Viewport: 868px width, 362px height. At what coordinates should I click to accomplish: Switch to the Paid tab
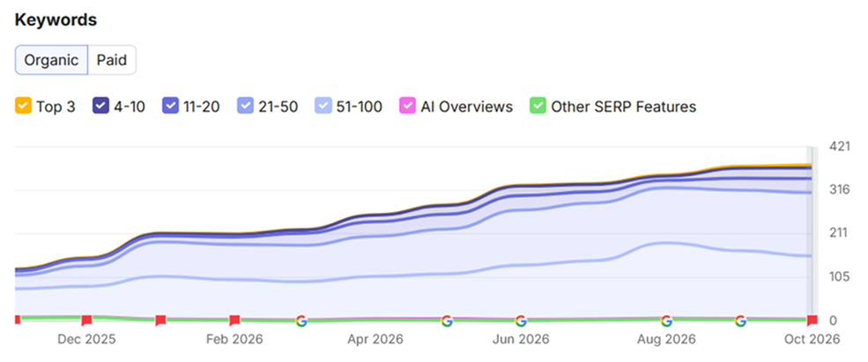point(112,60)
